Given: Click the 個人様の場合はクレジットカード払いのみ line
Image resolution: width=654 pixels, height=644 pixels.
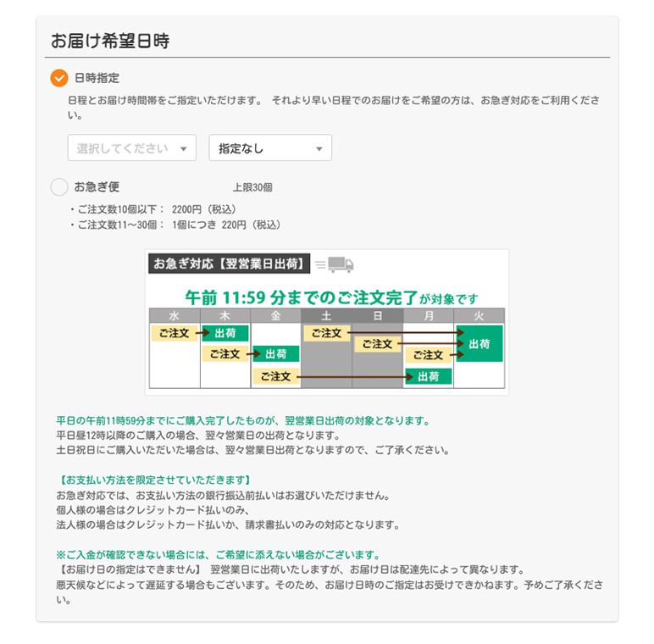Looking at the screenshot, I should [x=153, y=510].
